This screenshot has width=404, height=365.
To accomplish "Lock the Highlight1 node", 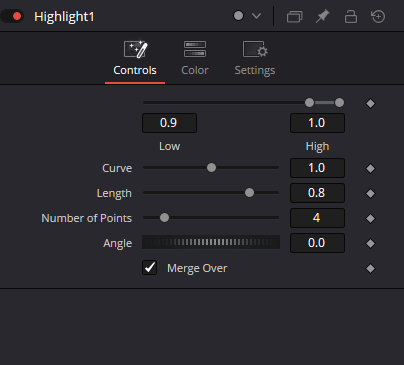I will click(x=351, y=16).
